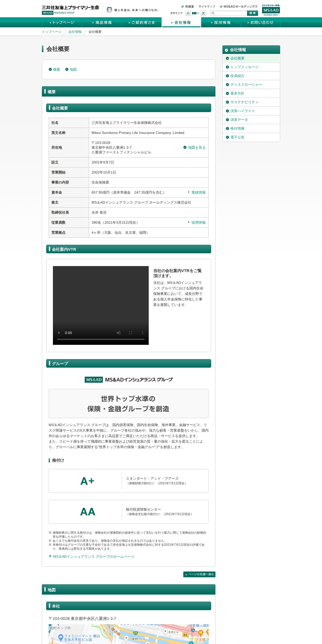Click the MS&AD Insurance Group logo top right
This screenshot has width=322, height=644.
pos(271,10)
